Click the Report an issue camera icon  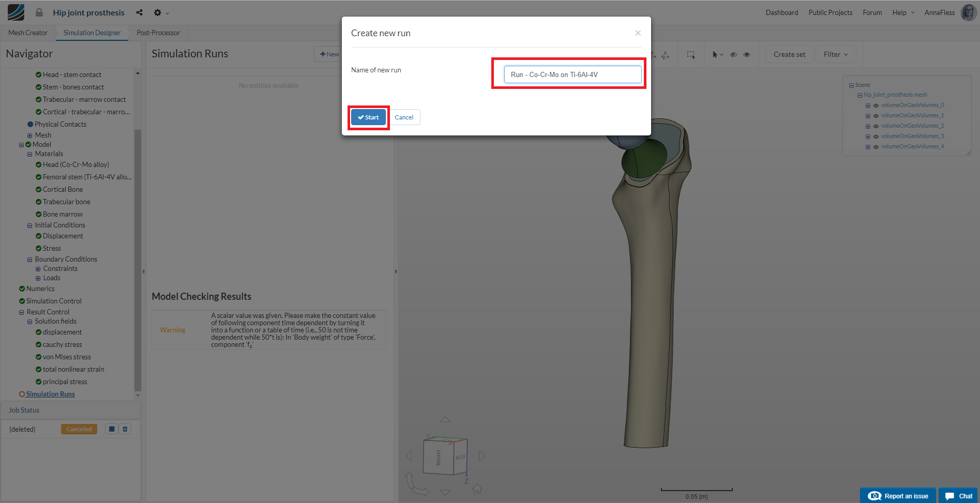pyautogui.click(x=874, y=496)
